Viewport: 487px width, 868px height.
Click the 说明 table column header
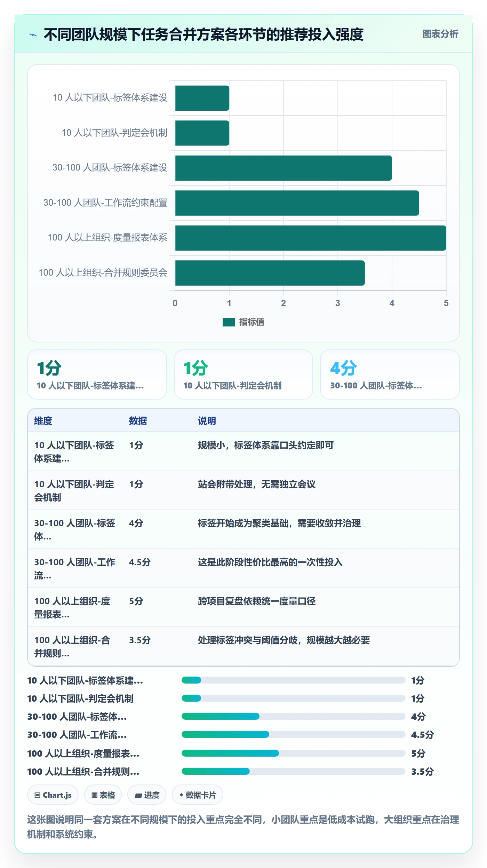(x=207, y=421)
